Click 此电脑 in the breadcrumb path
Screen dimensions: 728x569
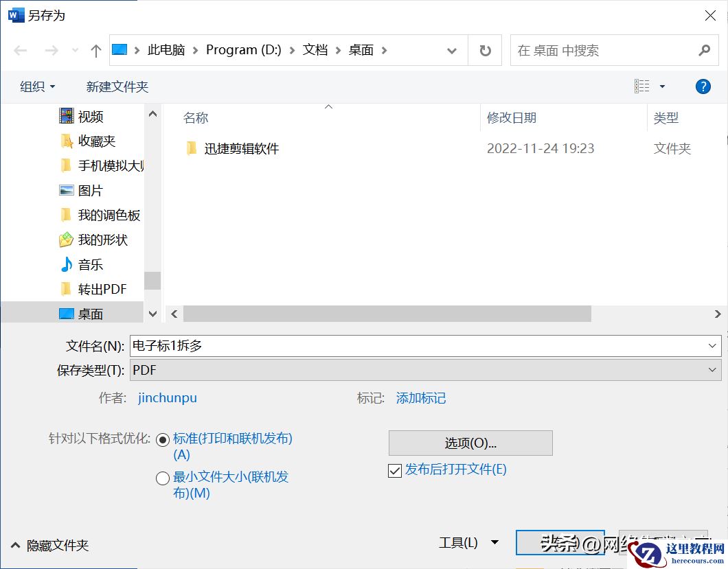166,50
